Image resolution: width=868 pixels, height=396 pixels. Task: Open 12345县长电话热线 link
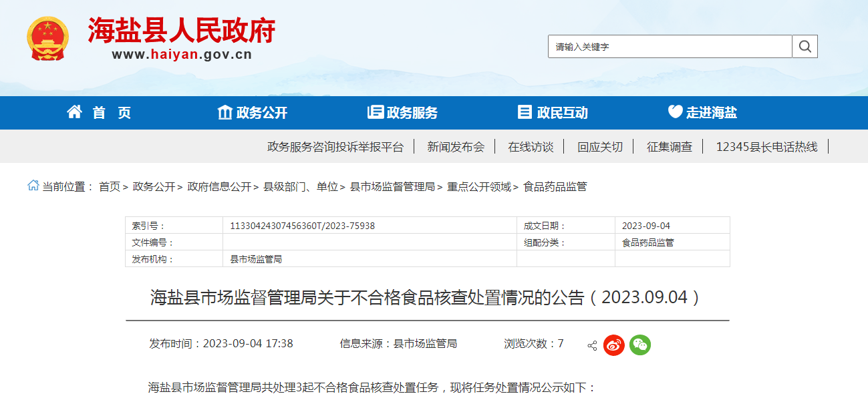coord(766,147)
